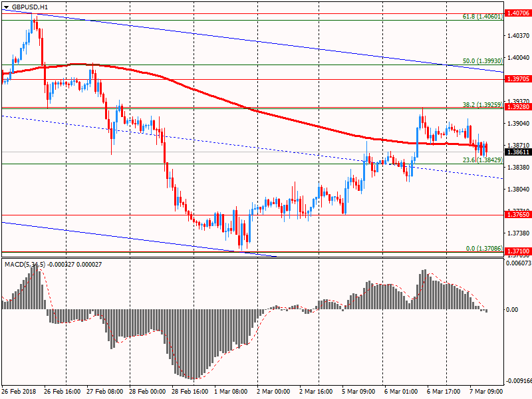Click the 1.38380 price scale value

518,168
